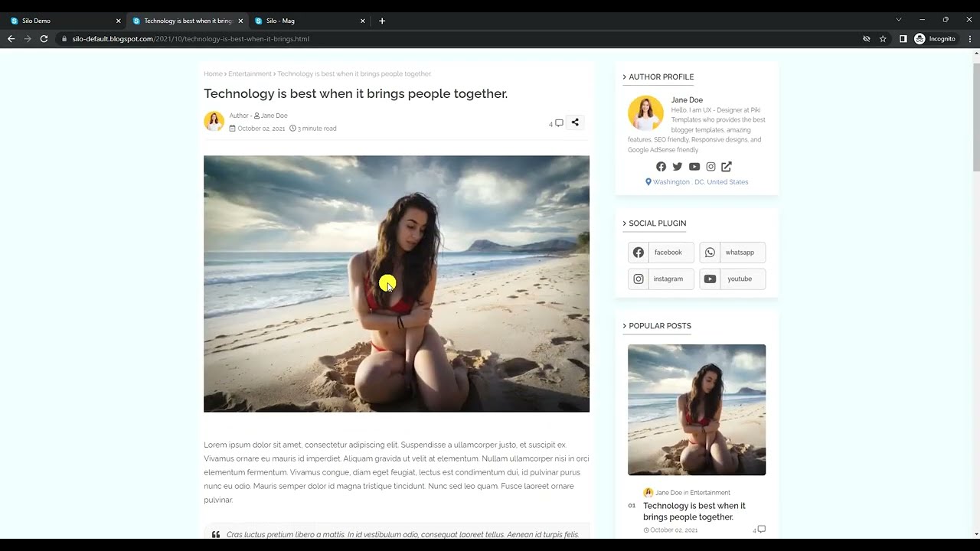This screenshot has height=551, width=980.
Task: Click the youtube social plugin button
Action: coord(732,279)
